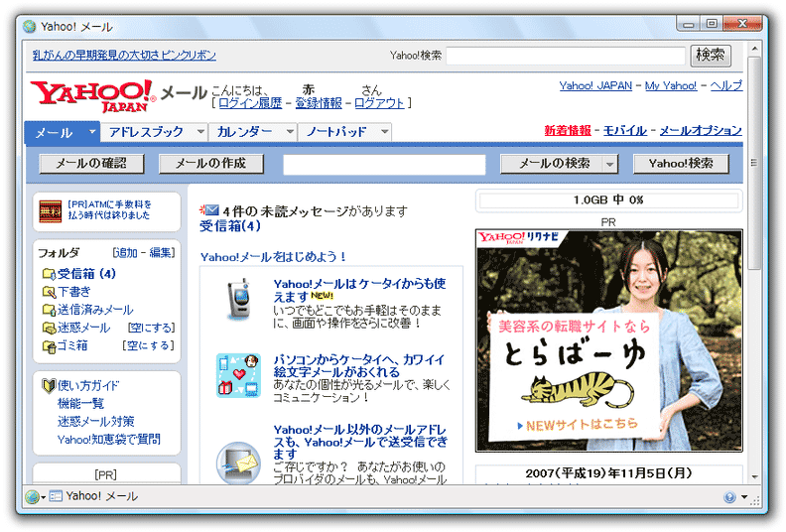Expand the メールの検索 button dropdown arrow
The height and width of the screenshot is (532, 786).
(609, 164)
